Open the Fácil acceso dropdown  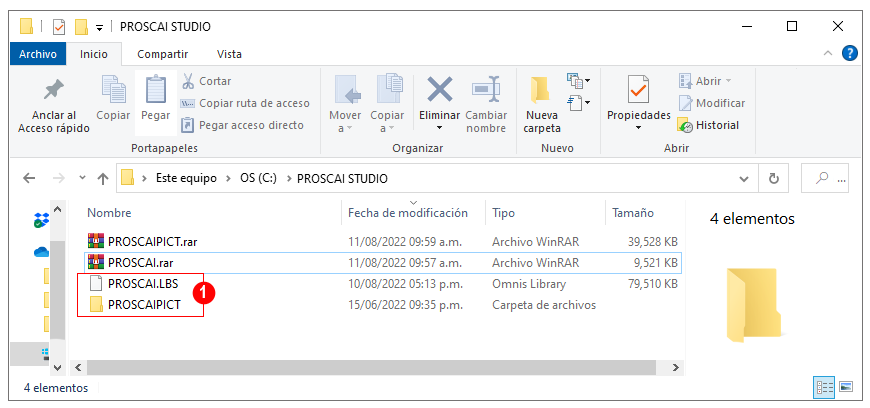pos(578,102)
